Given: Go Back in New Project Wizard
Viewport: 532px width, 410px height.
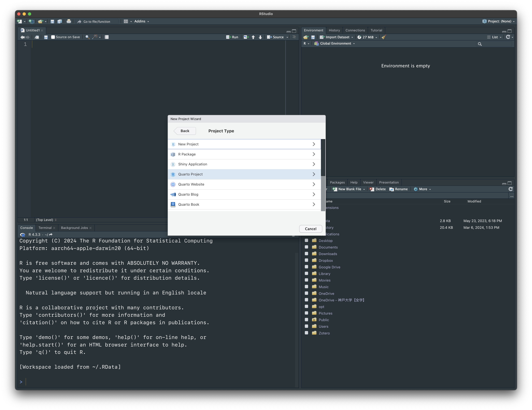Looking at the screenshot, I should coord(185,131).
